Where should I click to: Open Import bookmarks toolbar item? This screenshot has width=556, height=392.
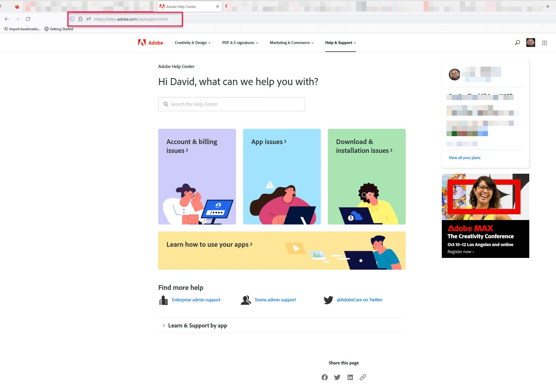pyautogui.click(x=22, y=29)
